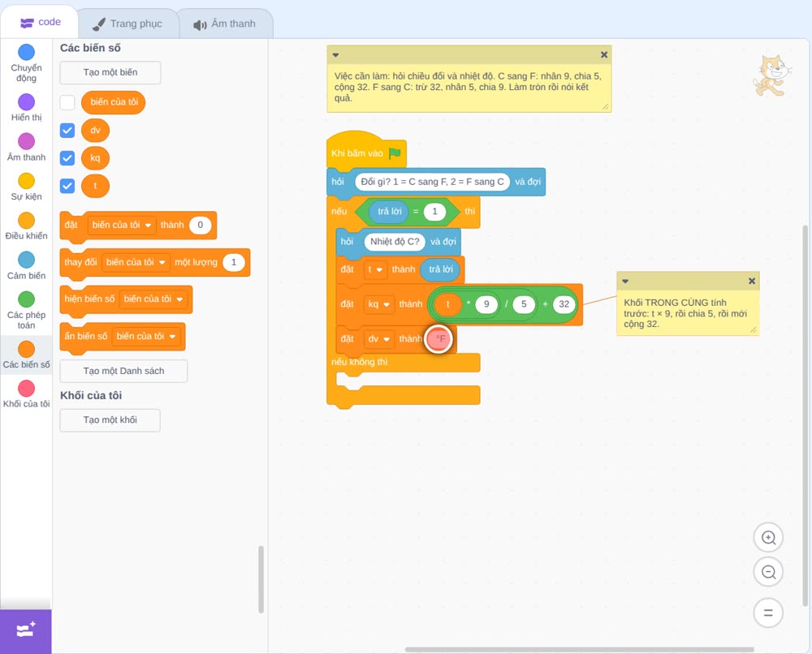Click the value 32 input in script
This screenshot has width=812, height=654.
pos(564,304)
